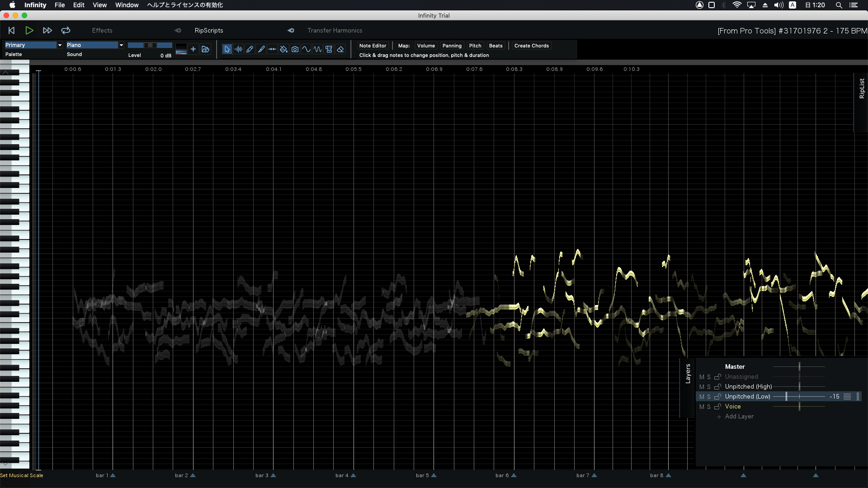Image resolution: width=868 pixels, height=488 pixels.
Task: Click the fast-forward playback button
Action: pyautogui.click(x=47, y=30)
